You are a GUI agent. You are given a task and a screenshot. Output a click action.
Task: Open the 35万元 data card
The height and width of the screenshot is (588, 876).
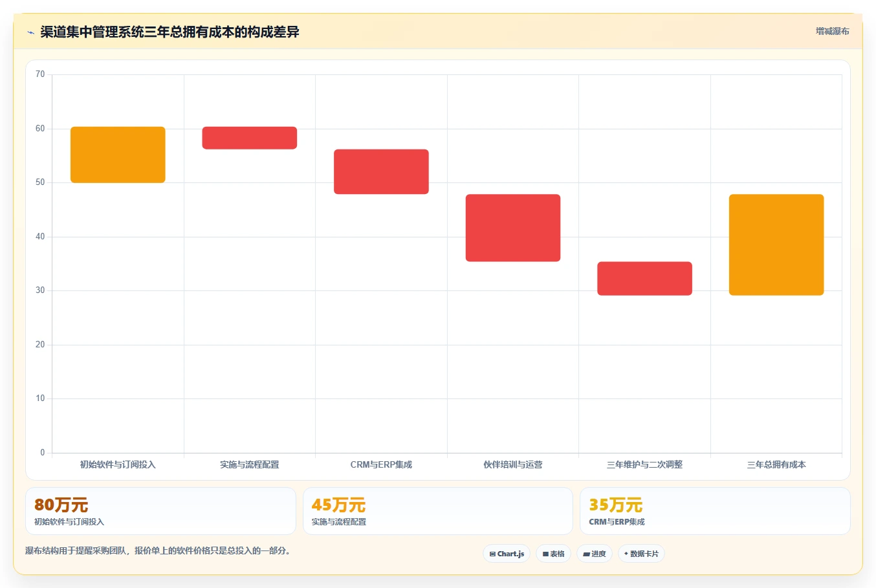(x=715, y=511)
